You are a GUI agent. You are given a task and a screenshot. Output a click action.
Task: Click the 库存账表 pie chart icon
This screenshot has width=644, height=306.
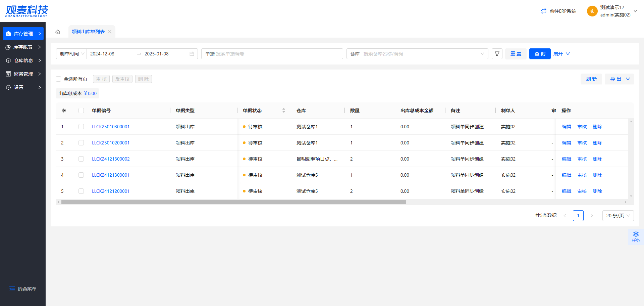coord(8,47)
